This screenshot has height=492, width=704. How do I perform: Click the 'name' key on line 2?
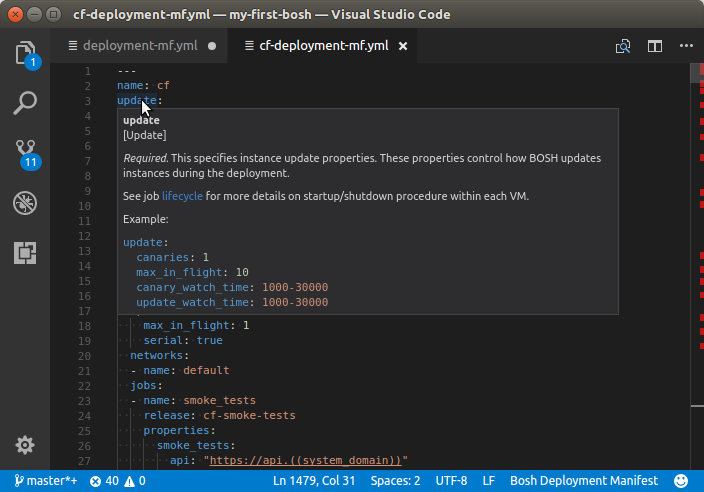point(130,85)
